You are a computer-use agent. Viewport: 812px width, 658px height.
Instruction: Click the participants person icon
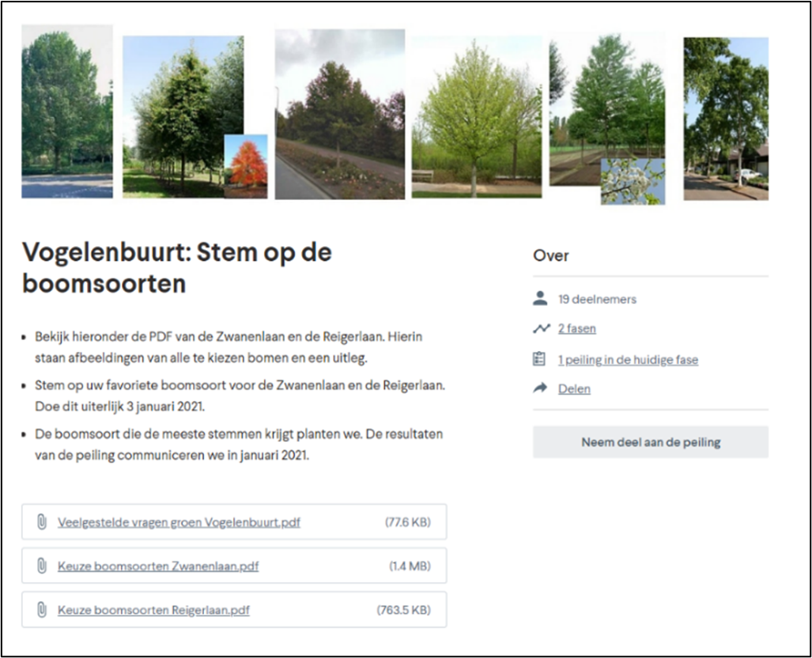pos(541,298)
